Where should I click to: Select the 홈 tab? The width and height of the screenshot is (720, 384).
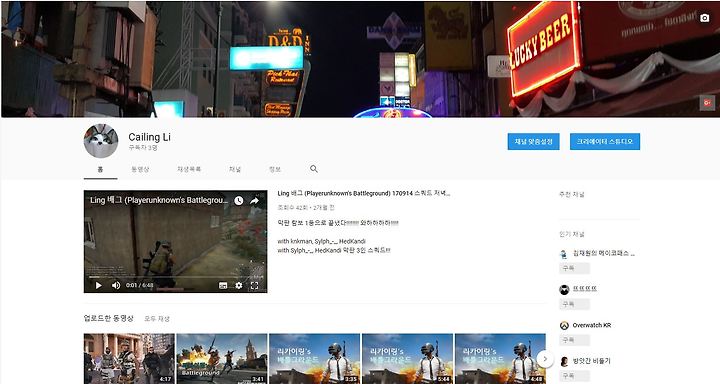point(101,169)
